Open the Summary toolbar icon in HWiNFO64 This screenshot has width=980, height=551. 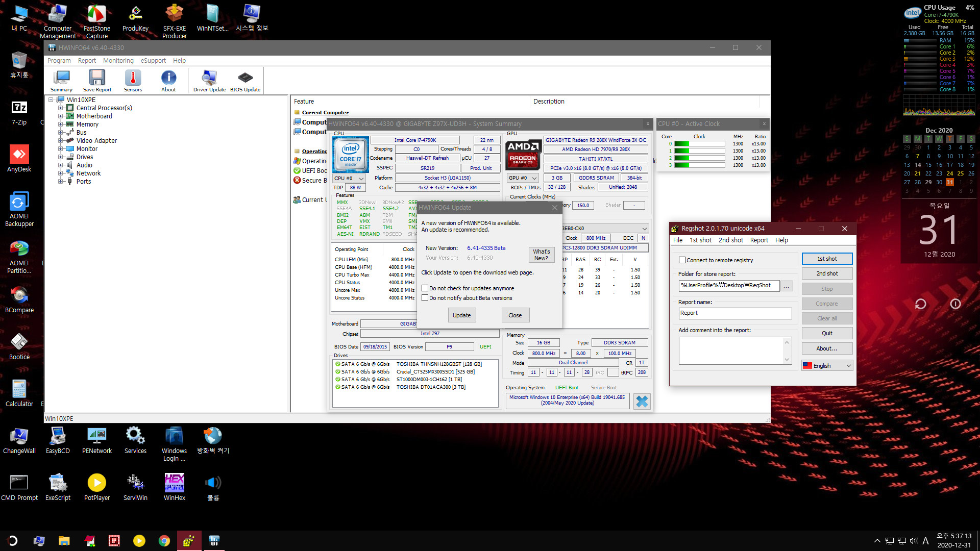(61, 81)
